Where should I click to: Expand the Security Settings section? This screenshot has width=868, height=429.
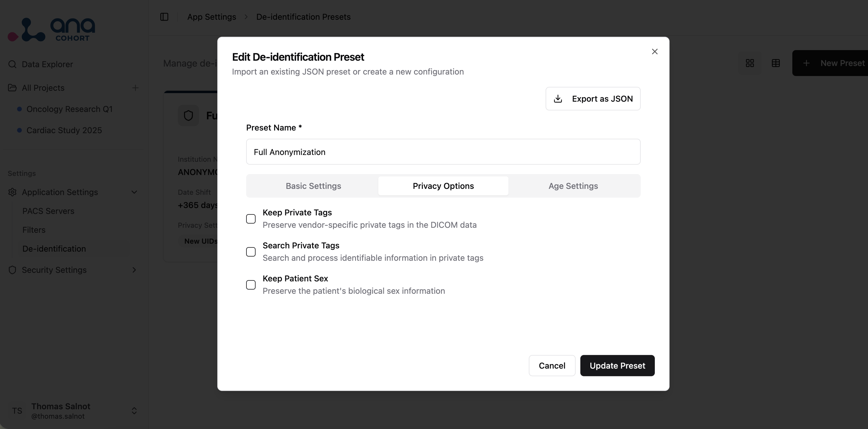tap(134, 270)
